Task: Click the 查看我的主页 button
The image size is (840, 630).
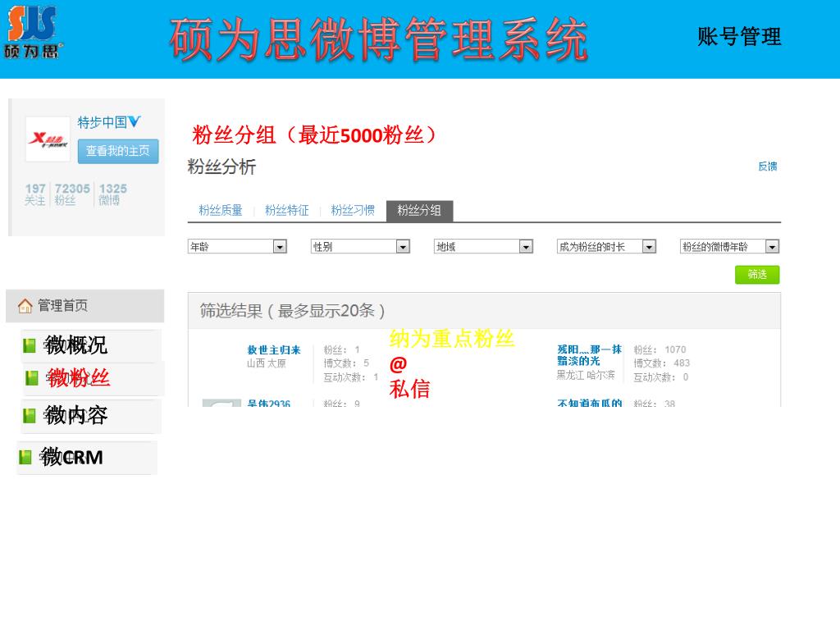Action: click(x=118, y=151)
